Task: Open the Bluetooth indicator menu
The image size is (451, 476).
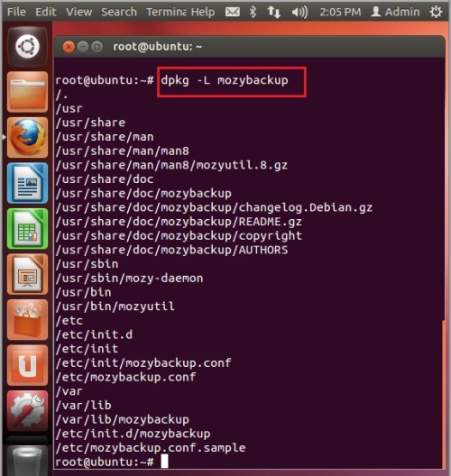Action: click(x=253, y=12)
